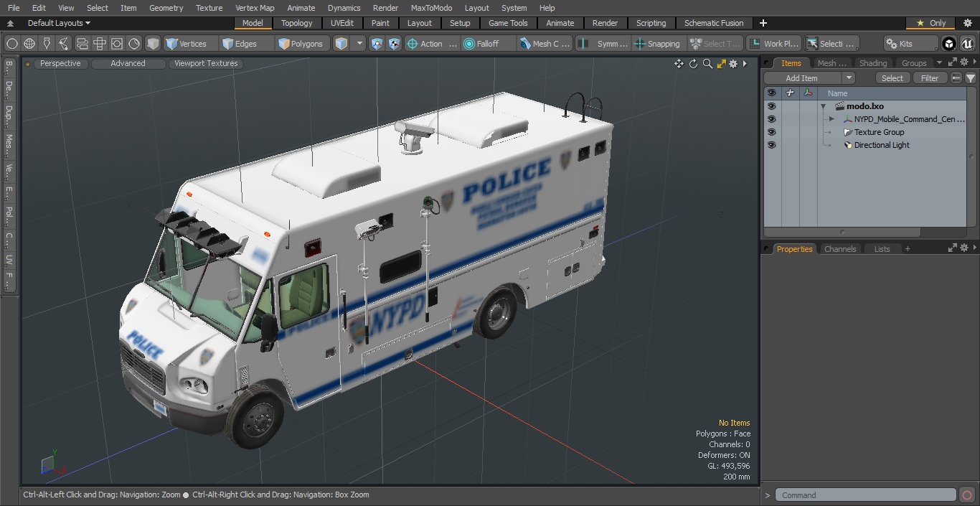980x506 pixels.
Task: Open the Kits menu
Action: coord(910,44)
